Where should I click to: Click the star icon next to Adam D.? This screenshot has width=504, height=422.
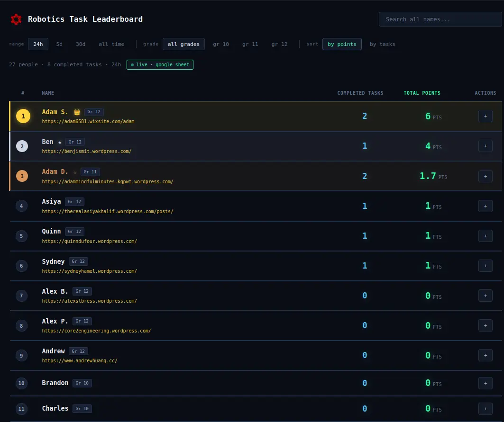tap(75, 172)
